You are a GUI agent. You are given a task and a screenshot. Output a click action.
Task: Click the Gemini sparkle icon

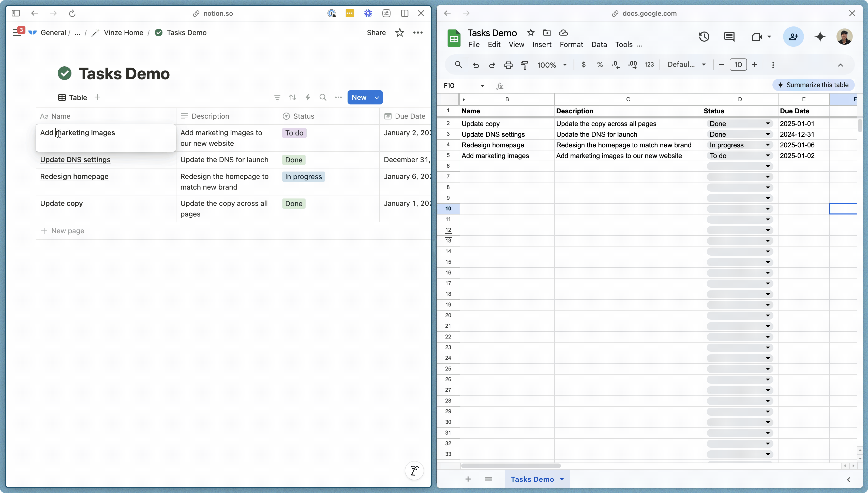tap(820, 37)
